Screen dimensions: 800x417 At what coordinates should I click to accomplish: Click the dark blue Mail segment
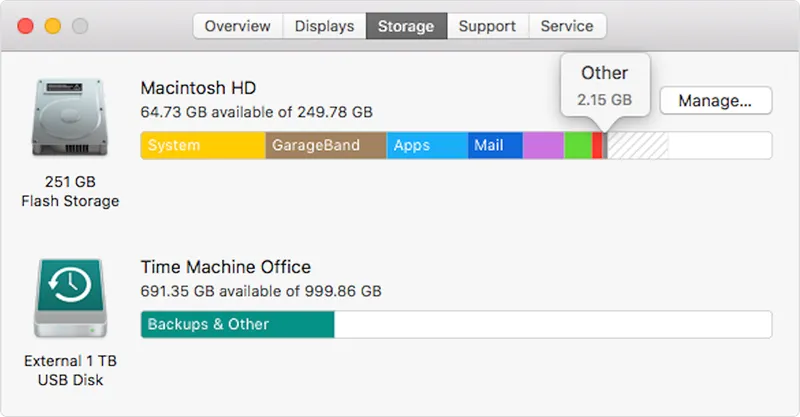coord(495,145)
